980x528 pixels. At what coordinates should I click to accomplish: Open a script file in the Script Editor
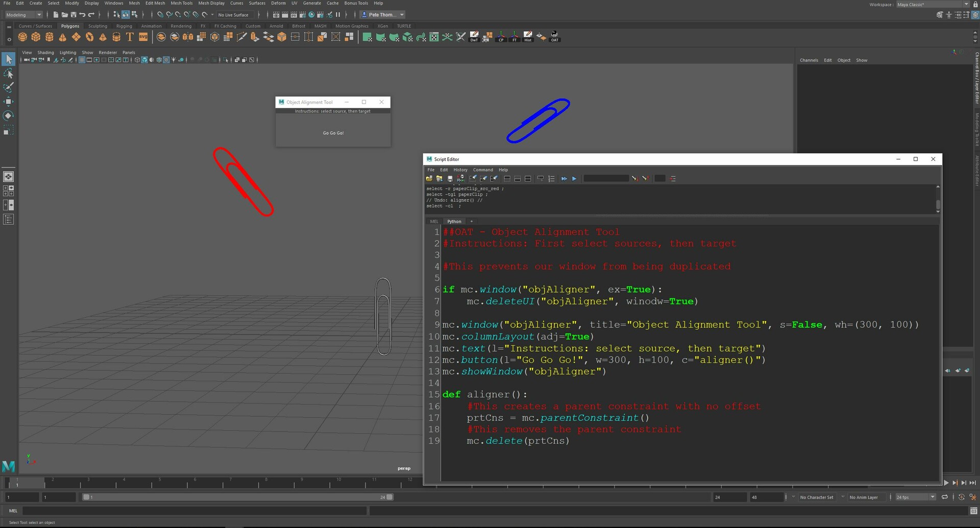pyautogui.click(x=429, y=178)
